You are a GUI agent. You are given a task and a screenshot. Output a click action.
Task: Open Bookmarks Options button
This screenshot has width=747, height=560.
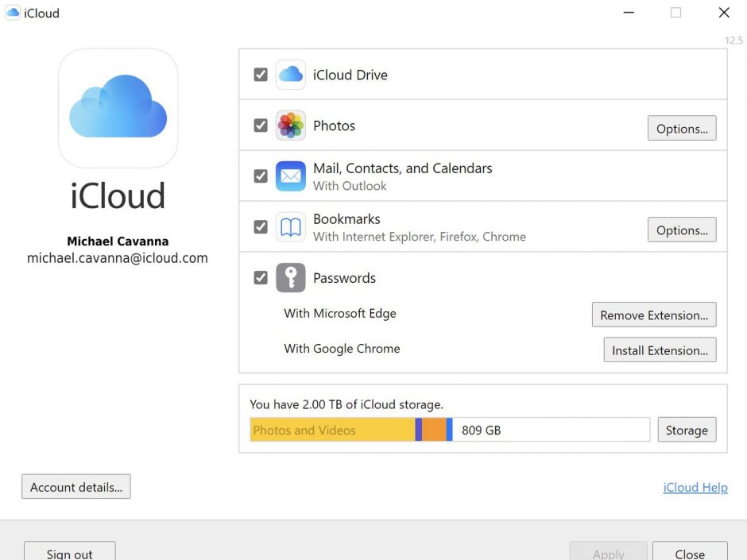[x=682, y=230]
